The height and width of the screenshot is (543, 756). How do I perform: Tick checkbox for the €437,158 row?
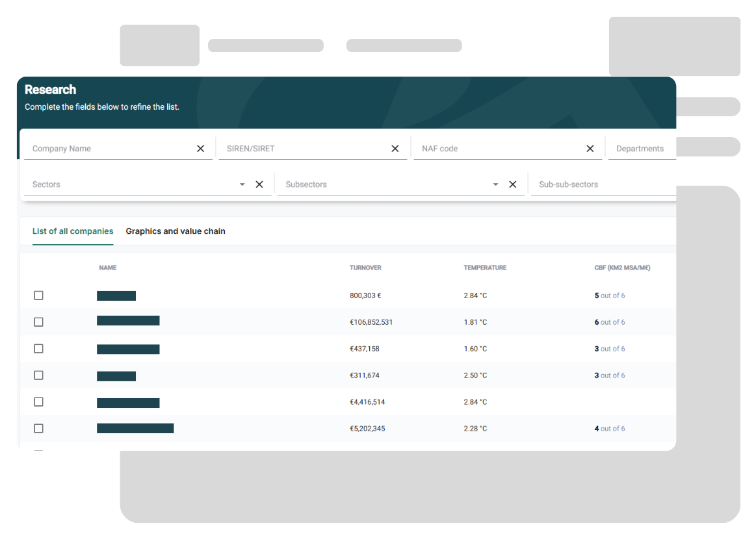coord(38,348)
